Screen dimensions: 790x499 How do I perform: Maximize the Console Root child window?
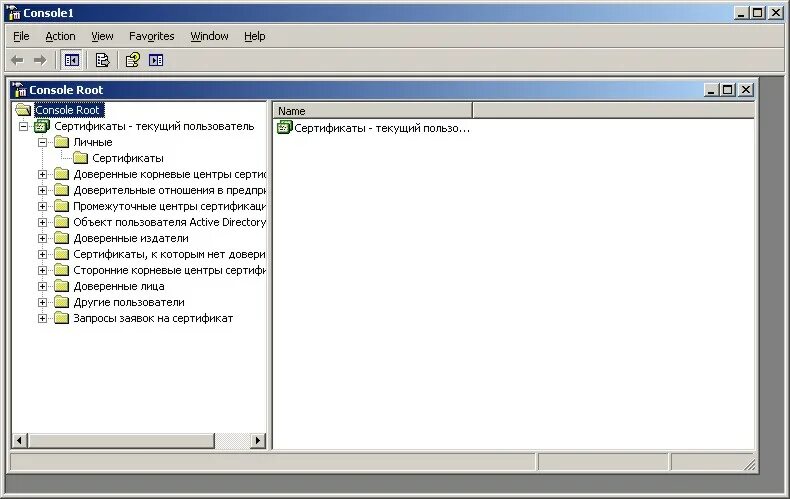pos(728,90)
